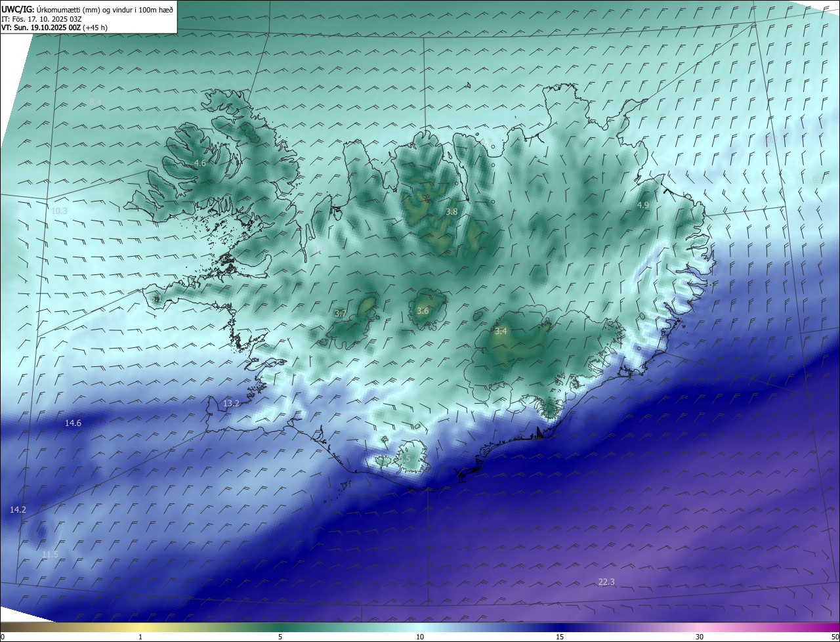The image size is (840, 642).
Task: Click the '1' tick label on the color scale
Action: [140, 637]
